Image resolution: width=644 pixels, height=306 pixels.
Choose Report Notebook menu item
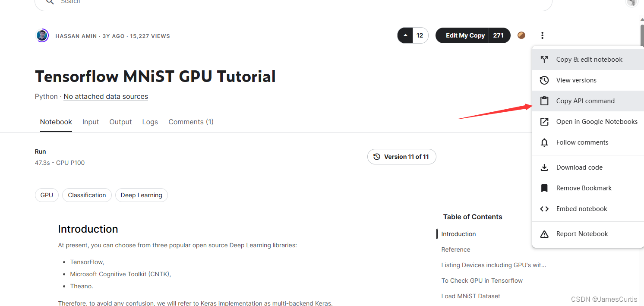tap(588, 234)
